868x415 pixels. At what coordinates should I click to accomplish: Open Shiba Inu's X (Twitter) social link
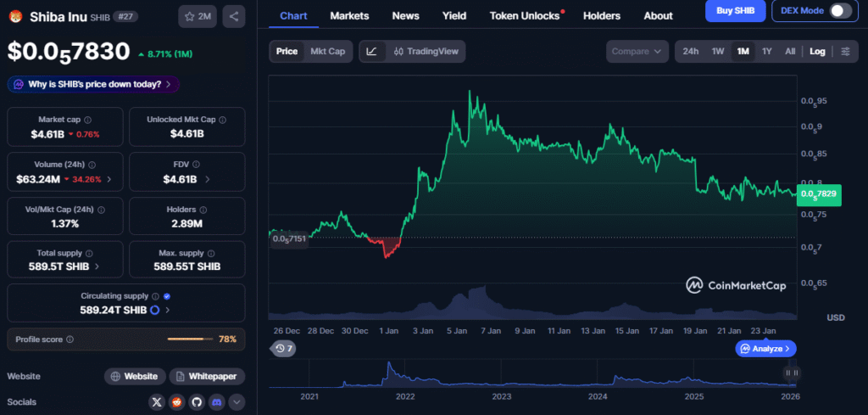(x=157, y=402)
